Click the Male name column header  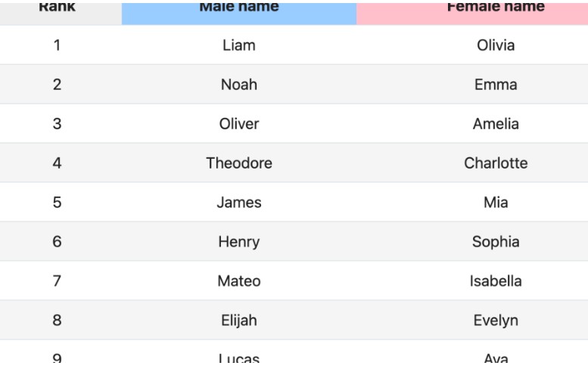pyautogui.click(x=239, y=7)
